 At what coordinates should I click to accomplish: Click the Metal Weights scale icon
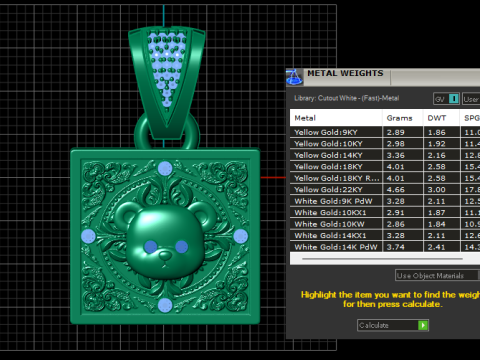tap(295, 77)
